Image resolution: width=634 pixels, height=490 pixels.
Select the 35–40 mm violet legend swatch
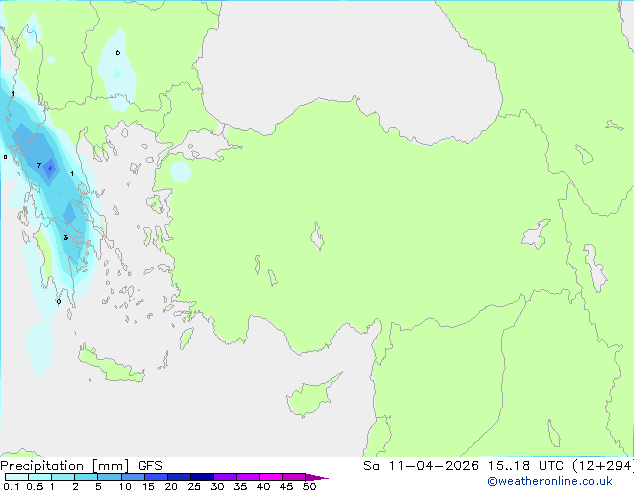pyautogui.click(x=248, y=477)
